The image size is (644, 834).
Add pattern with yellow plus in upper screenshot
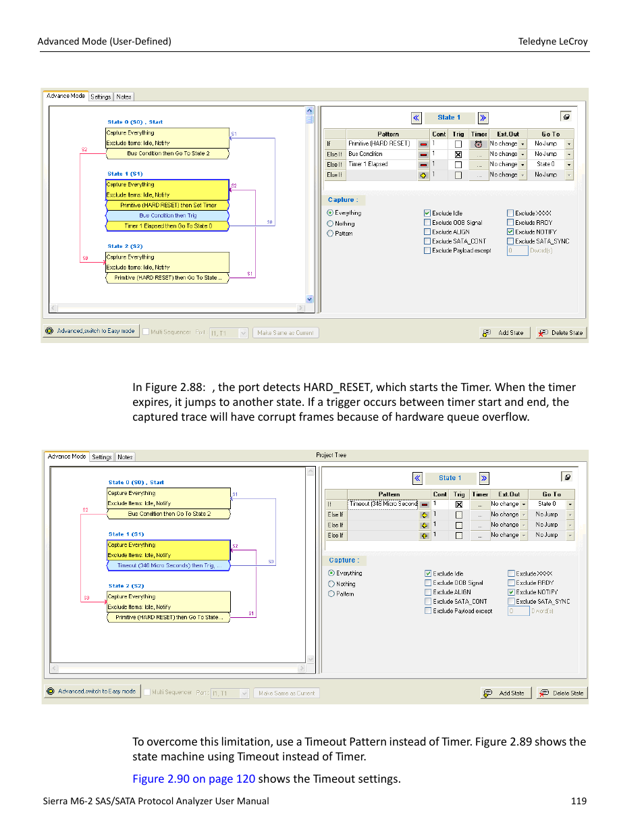click(423, 175)
